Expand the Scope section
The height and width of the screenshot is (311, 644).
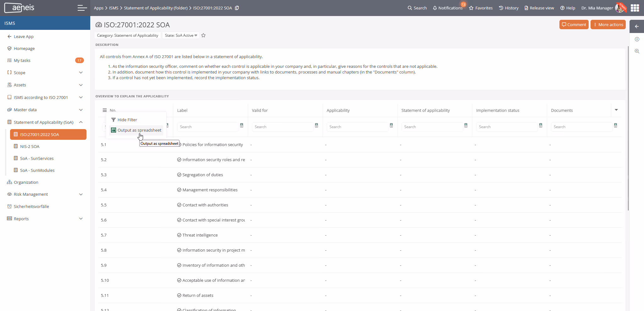click(x=81, y=73)
